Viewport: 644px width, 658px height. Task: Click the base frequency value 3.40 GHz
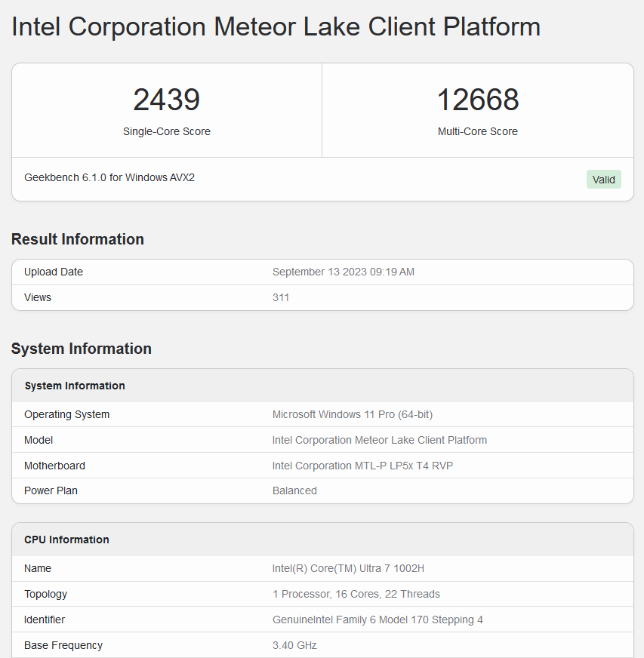coord(294,645)
